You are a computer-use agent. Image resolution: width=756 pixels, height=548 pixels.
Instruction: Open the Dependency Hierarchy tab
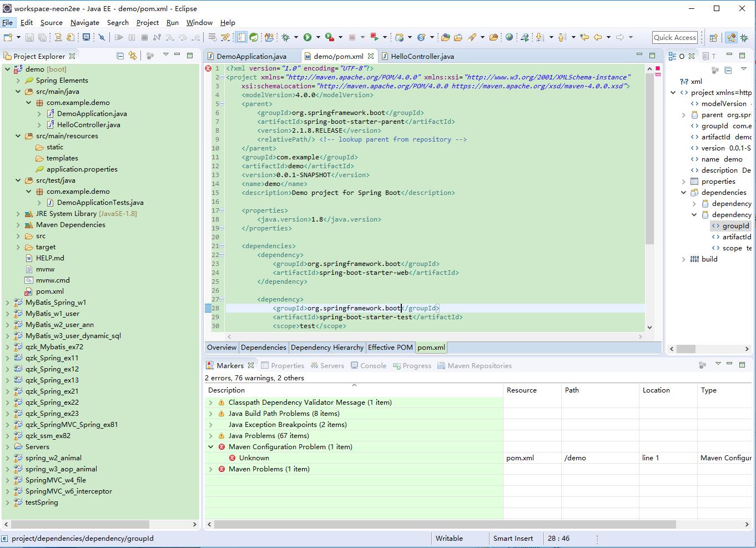tap(327, 348)
